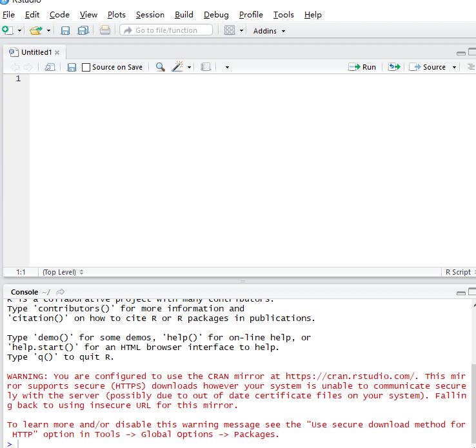Open the (Top Level) scope selector
This screenshot has height=448, width=476.
[x=63, y=272]
